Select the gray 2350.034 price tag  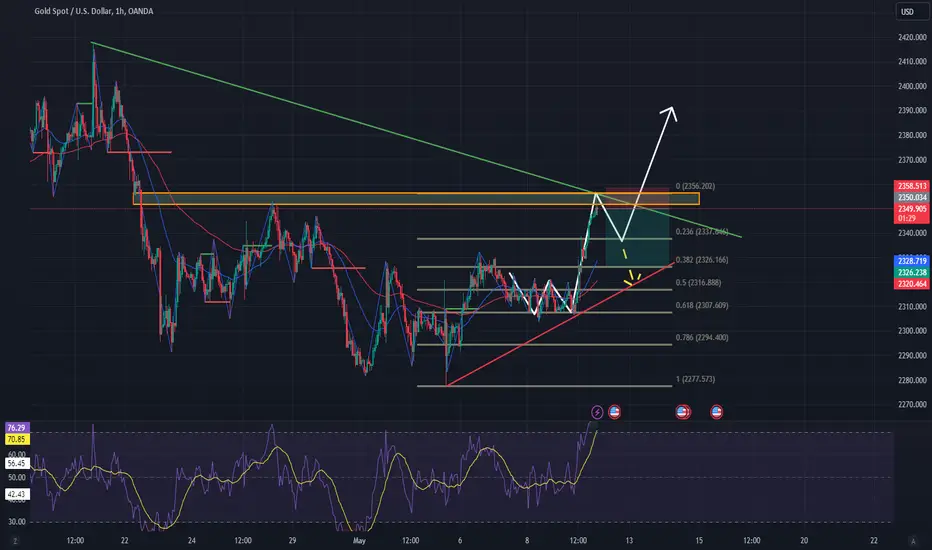tap(912, 197)
